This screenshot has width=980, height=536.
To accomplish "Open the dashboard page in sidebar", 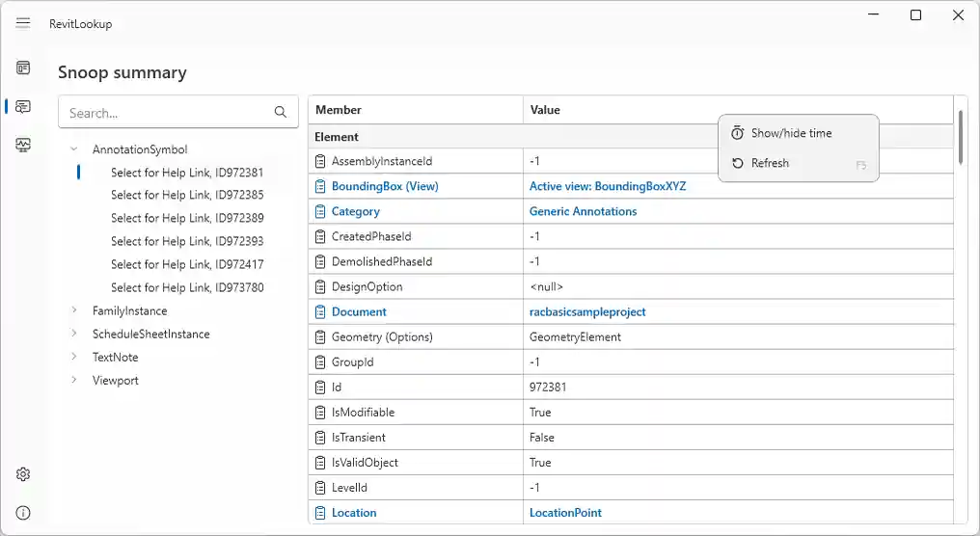I will tap(23, 67).
